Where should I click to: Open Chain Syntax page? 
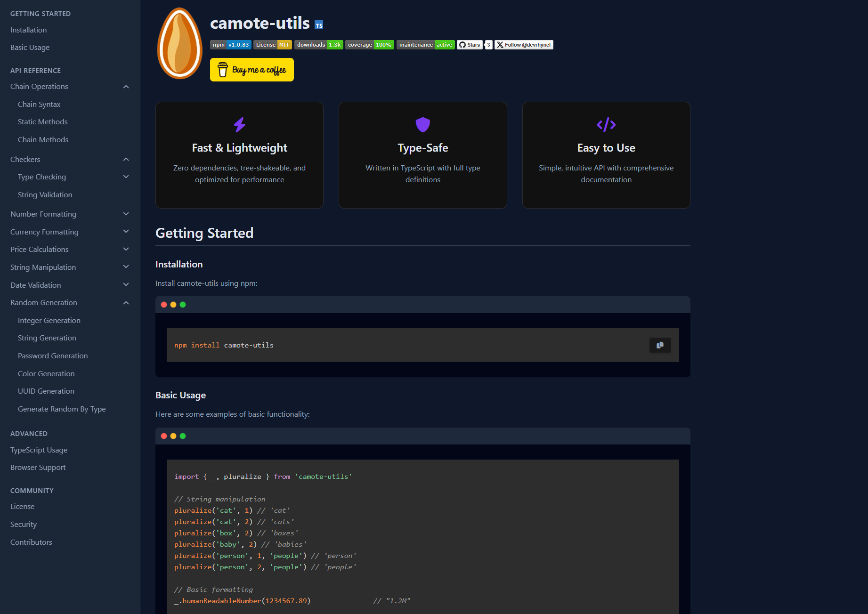[x=39, y=105]
